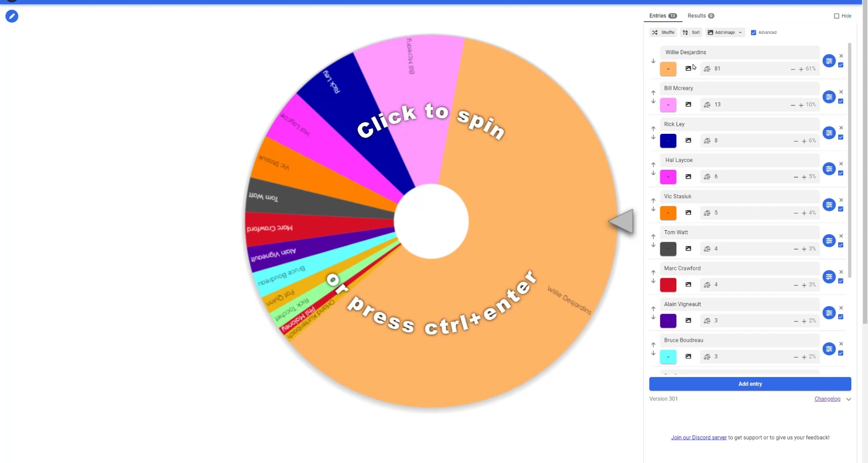Remove the Hal Laycoe entry with X
Screen dimensions: 868x463
coord(841,164)
